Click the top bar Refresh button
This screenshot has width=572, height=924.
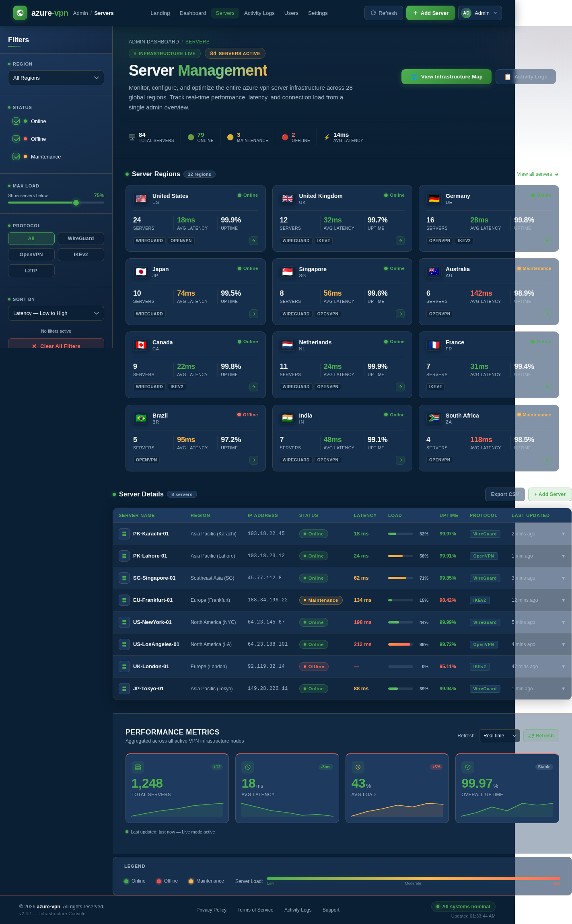point(384,13)
